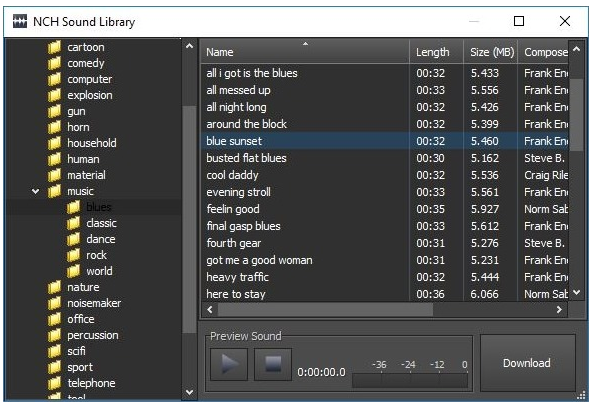
Task: Open the explosion folder icon
Action: pos(54,95)
